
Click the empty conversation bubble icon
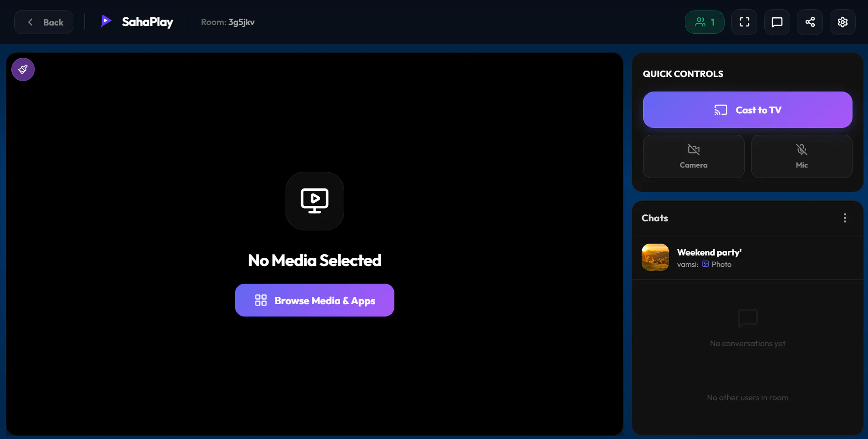747,318
